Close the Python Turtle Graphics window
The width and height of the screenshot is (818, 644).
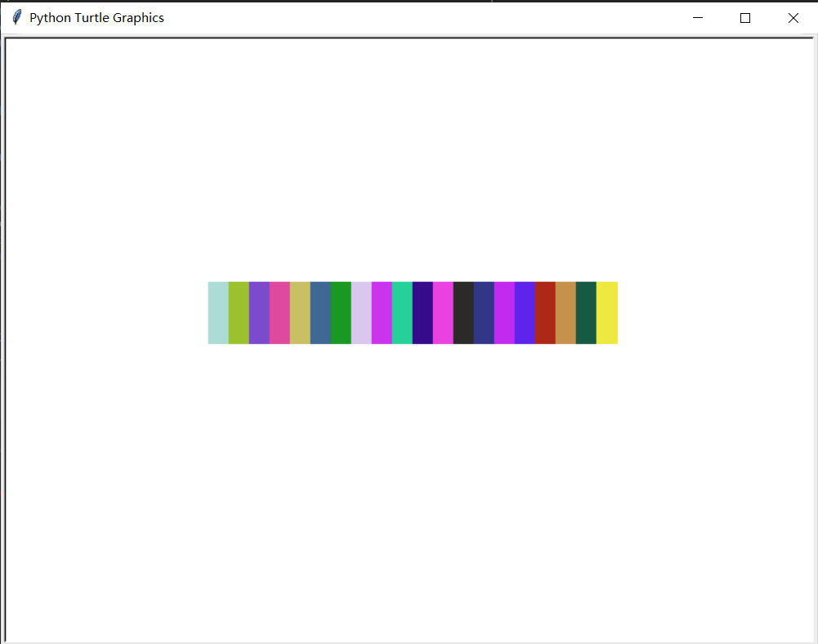793,18
